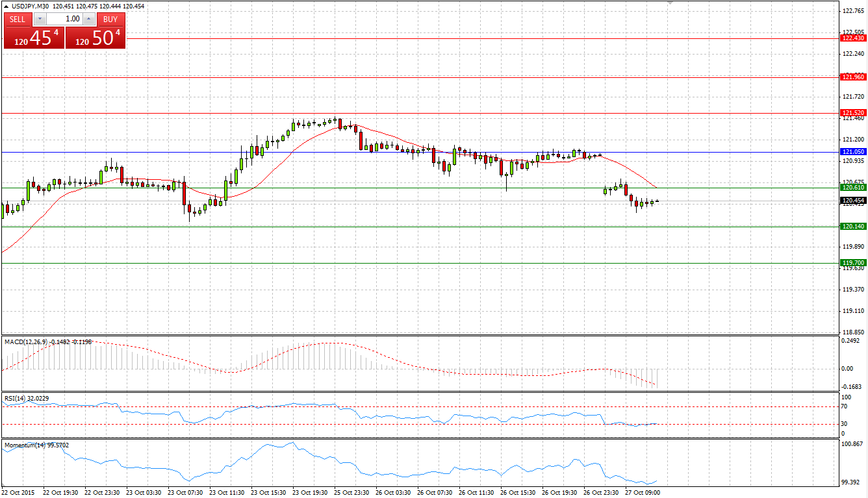
Task: Click the RSI(14) indicator label
Action: click(14, 397)
